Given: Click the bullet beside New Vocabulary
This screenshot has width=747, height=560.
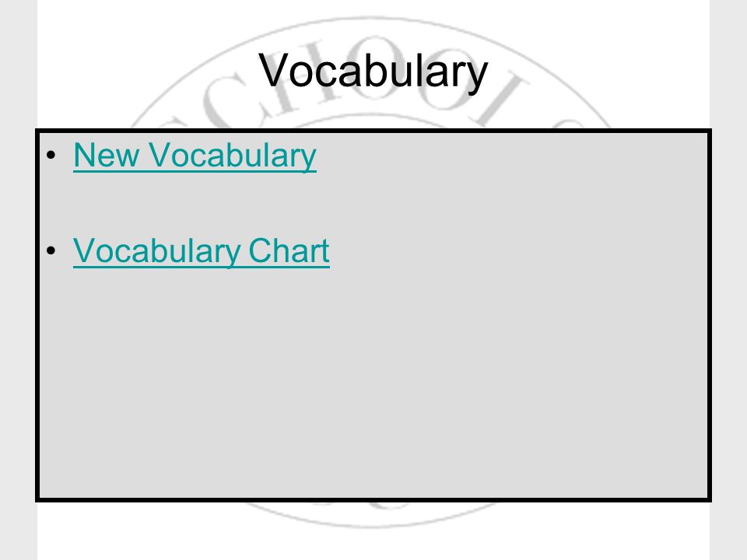Looking at the screenshot, I should 51,156.
